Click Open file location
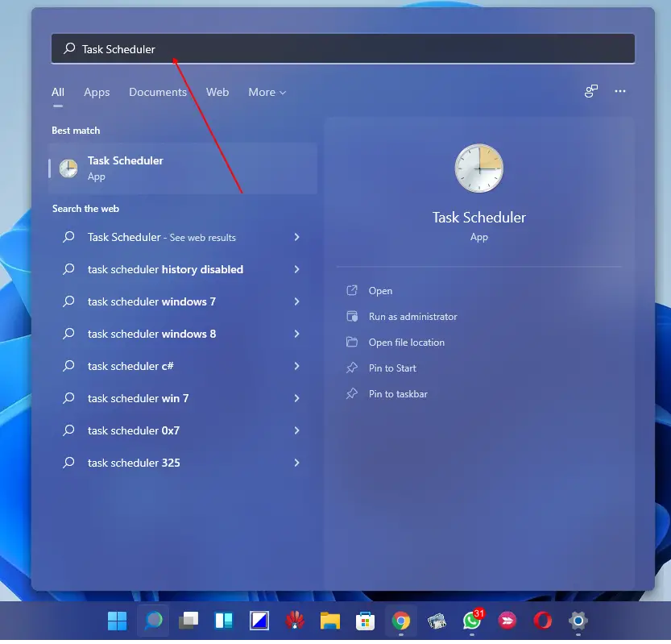Viewport: 671px width, 644px height. coord(407,342)
